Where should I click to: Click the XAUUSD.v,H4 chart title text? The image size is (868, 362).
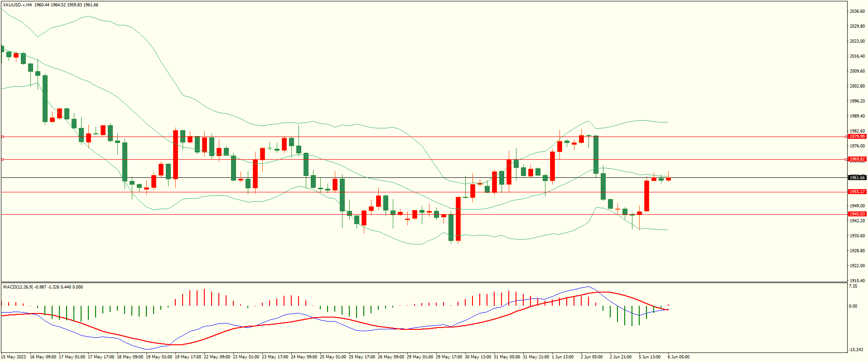17,5
